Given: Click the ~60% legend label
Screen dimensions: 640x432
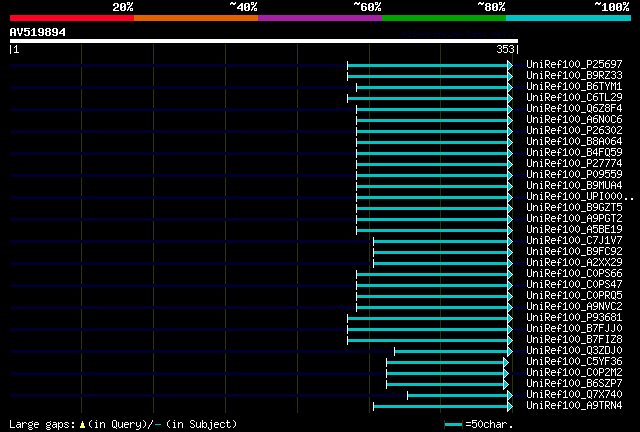Looking at the screenshot, I should (x=367, y=7).
